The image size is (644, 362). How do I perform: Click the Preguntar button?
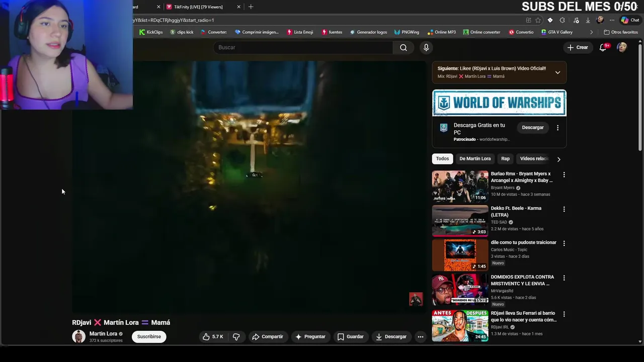click(x=310, y=337)
